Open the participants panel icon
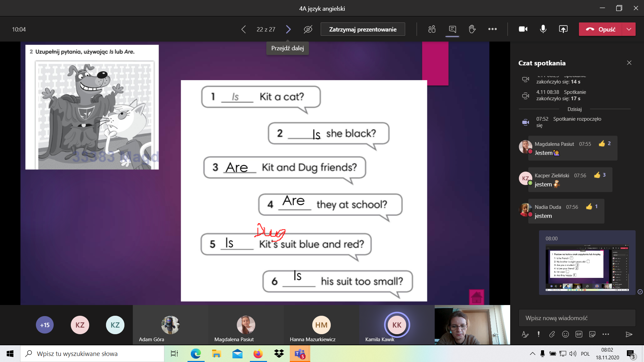 pyautogui.click(x=432, y=29)
